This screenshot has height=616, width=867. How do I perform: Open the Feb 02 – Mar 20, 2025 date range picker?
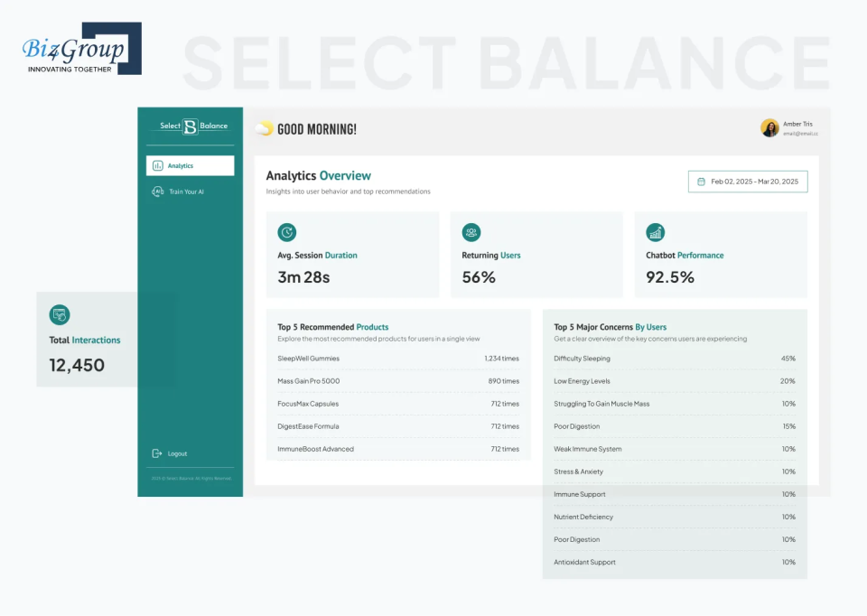(x=749, y=181)
